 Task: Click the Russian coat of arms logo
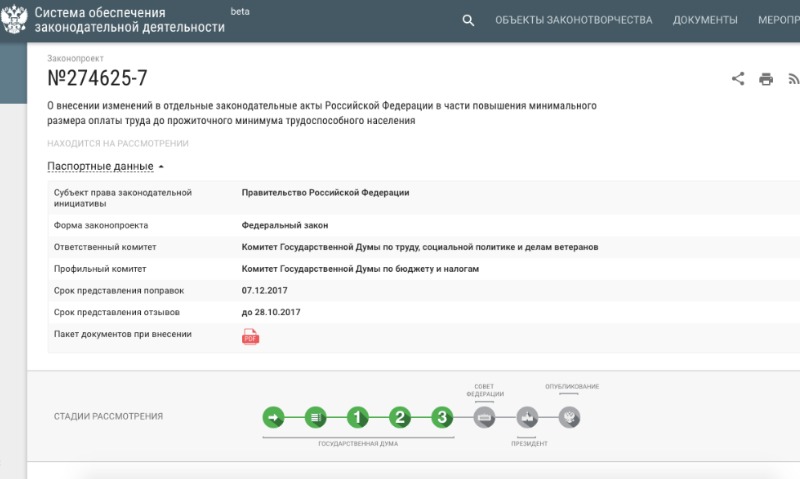click(x=14, y=20)
